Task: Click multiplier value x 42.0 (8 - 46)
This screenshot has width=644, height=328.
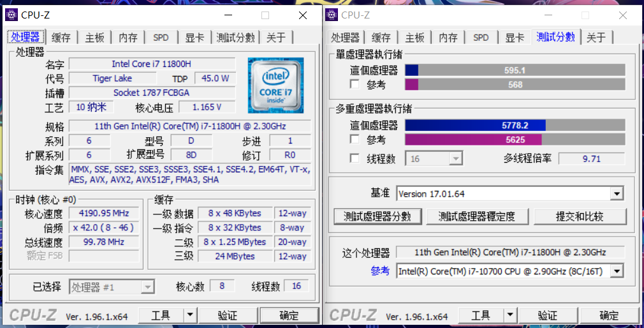Action: tap(104, 227)
